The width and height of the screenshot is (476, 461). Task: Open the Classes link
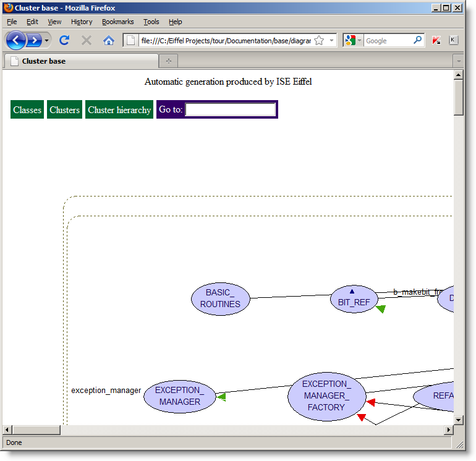(x=27, y=109)
